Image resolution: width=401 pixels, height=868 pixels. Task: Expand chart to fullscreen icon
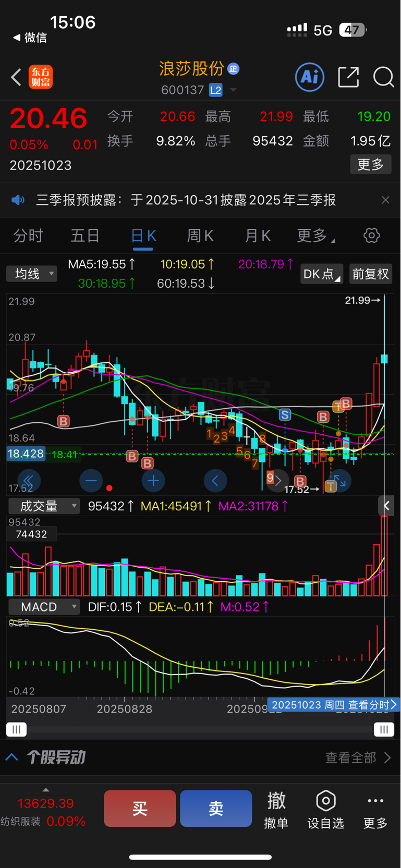tap(340, 481)
